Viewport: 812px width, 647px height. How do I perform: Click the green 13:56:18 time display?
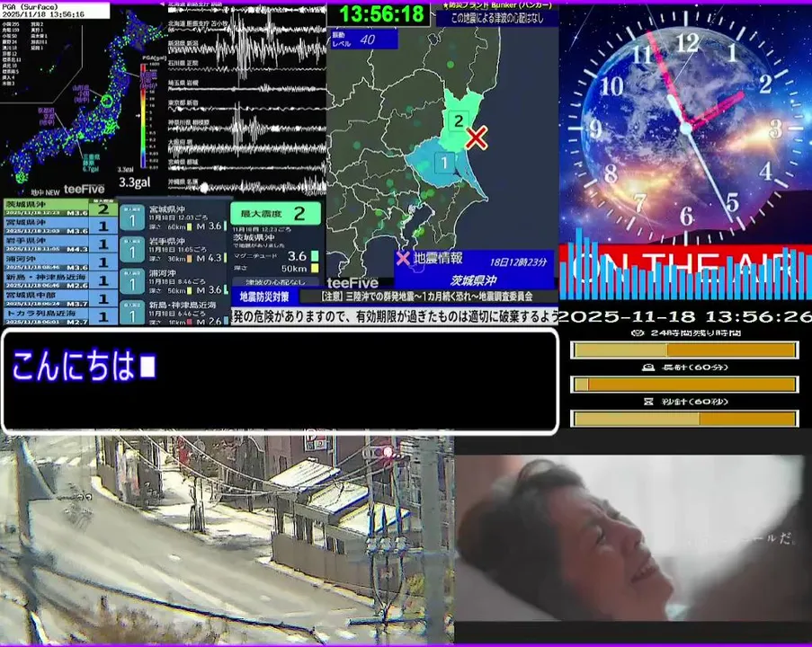[x=381, y=14]
